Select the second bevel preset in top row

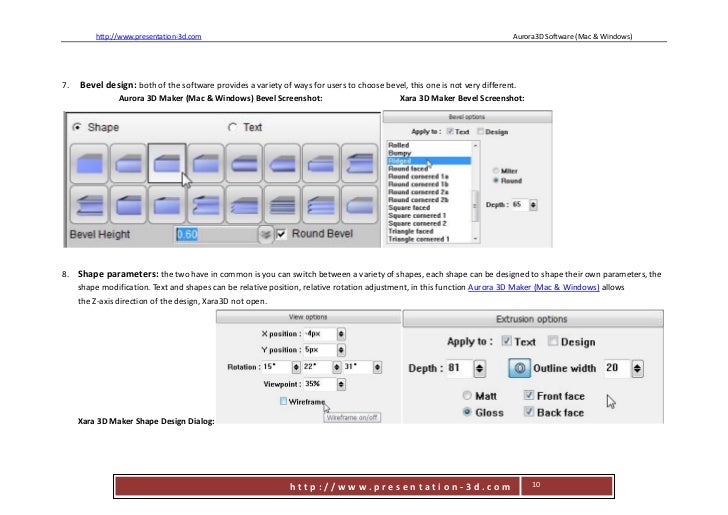pyautogui.click(x=128, y=163)
